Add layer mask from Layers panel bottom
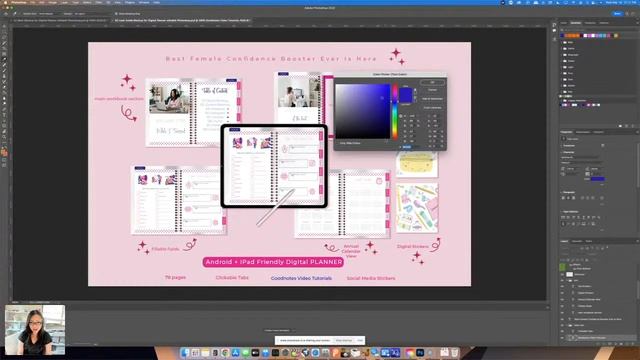Viewport: 640px width, 360px height. (609, 344)
